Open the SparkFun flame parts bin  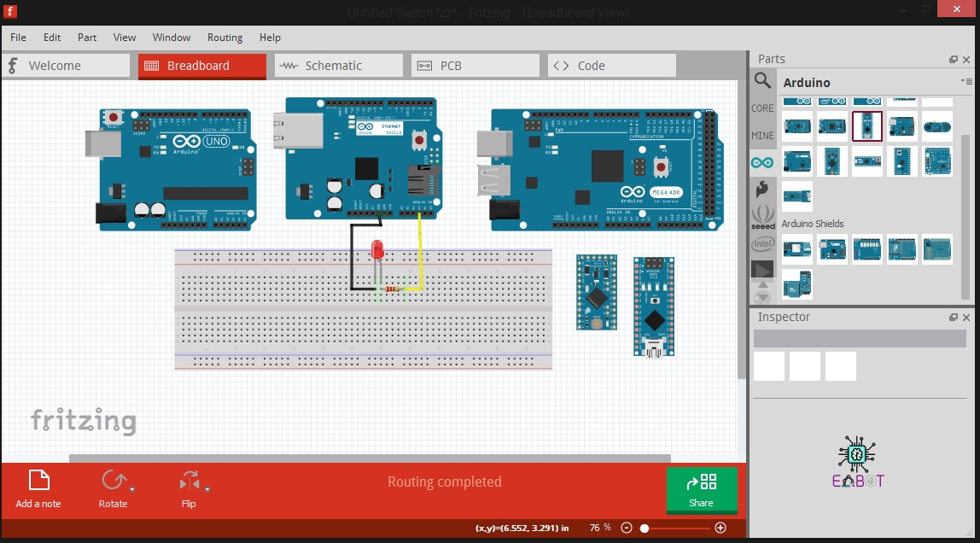coord(762,189)
